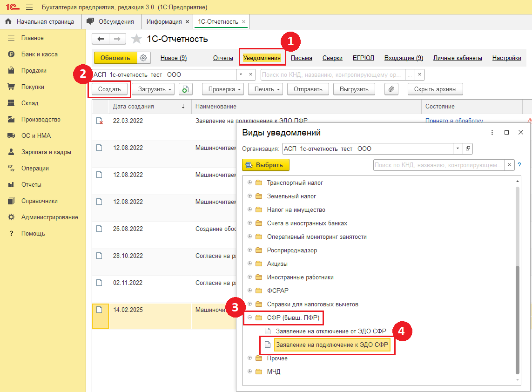
Task: Click the Выгрузить button
Action: click(x=354, y=89)
